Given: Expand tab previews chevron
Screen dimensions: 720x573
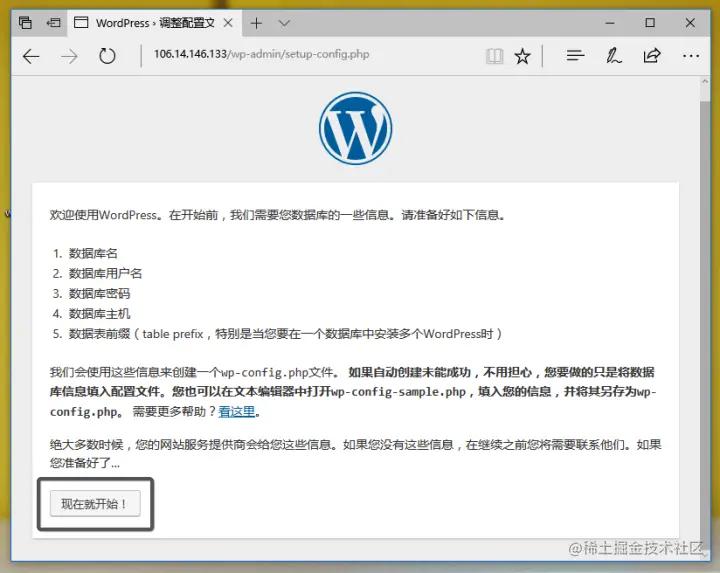Looking at the screenshot, I should pos(284,23).
